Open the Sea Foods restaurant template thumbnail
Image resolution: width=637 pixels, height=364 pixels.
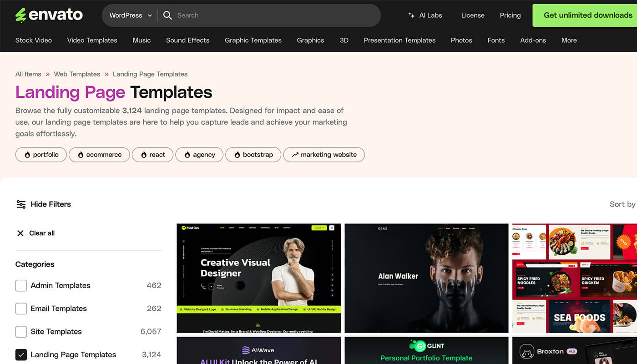pos(575,278)
